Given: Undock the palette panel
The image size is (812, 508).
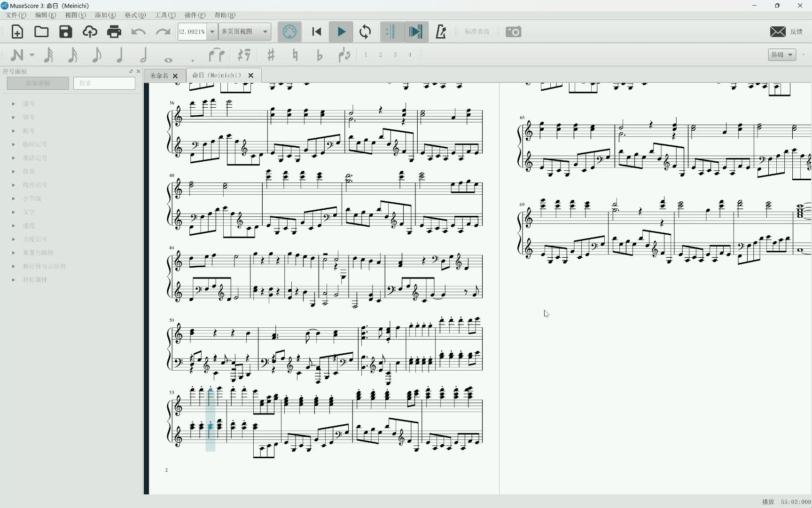Looking at the screenshot, I should point(131,71).
